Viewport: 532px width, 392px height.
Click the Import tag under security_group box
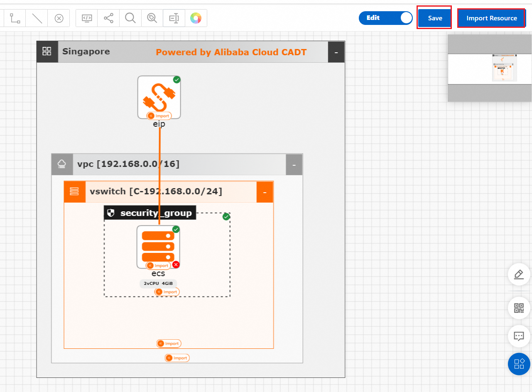[167, 292]
